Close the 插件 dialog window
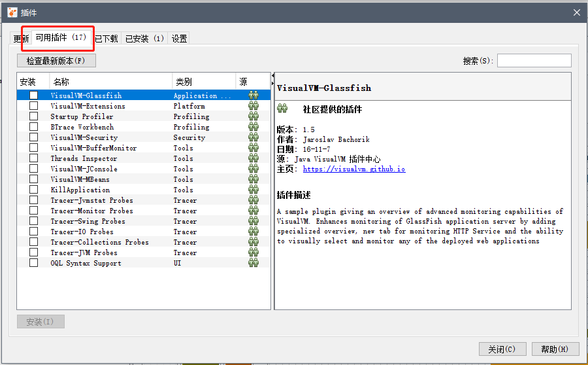 [x=577, y=12]
